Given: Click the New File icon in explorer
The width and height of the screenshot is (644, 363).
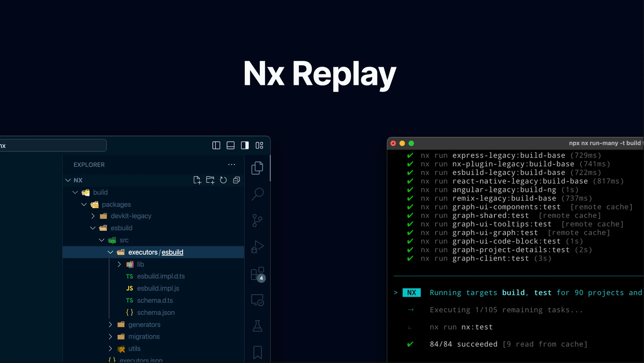Looking at the screenshot, I should (x=197, y=180).
